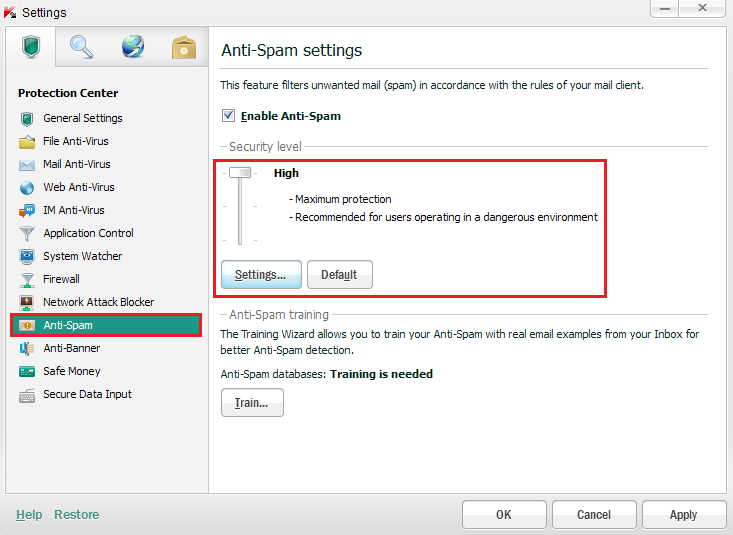The width and height of the screenshot is (733, 535).
Task: Click the Firewall icon in sidebar
Action: pyautogui.click(x=27, y=280)
